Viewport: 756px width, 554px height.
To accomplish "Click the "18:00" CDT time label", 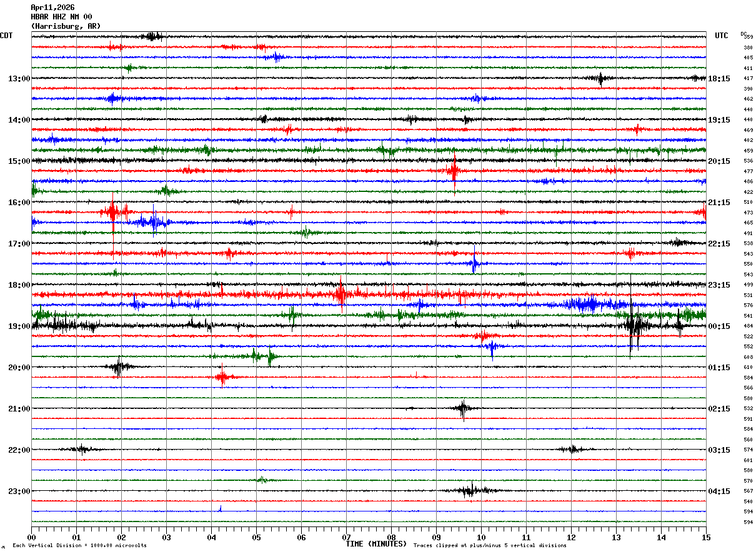I will pyautogui.click(x=19, y=285).
